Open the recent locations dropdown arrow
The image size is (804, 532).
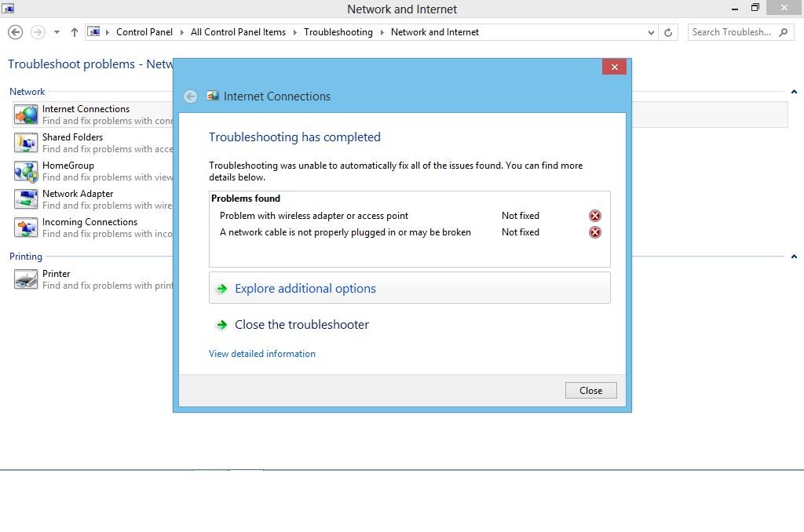tap(57, 32)
